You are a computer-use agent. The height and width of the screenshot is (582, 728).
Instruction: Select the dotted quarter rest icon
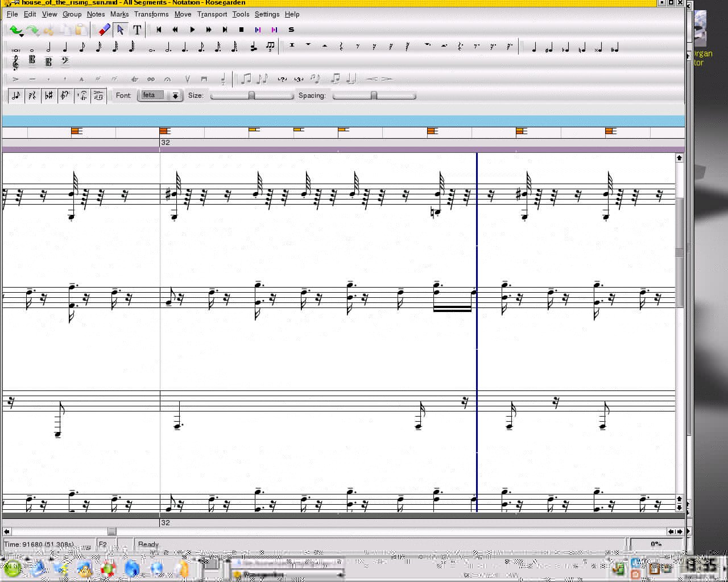(460, 47)
